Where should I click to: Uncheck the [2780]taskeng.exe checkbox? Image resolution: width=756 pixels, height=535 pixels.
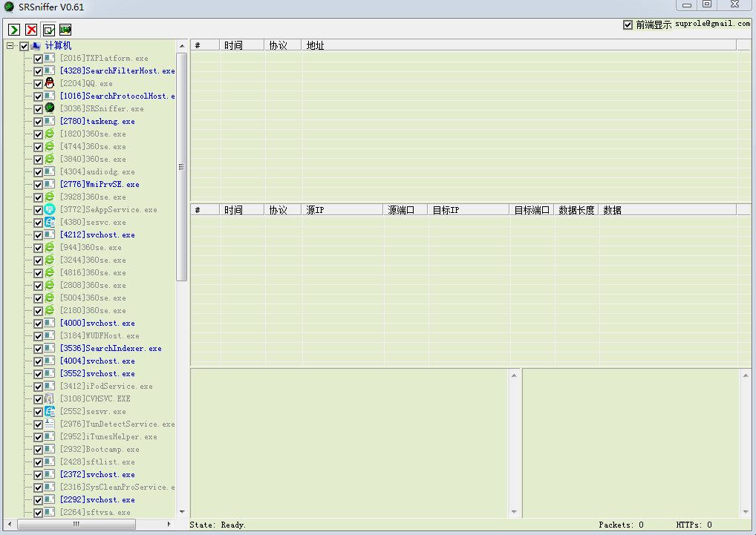[38, 122]
